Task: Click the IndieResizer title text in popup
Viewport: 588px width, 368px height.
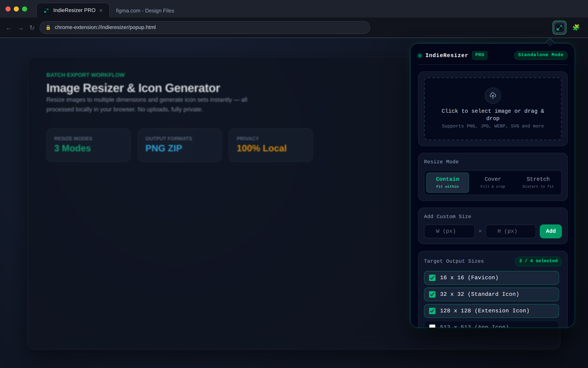Action: tap(447, 56)
